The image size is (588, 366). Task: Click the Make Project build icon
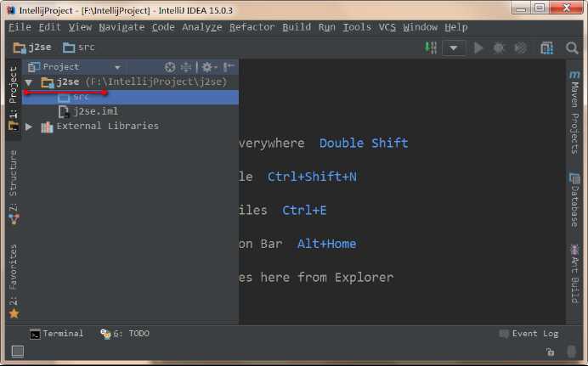[x=431, y=48]
